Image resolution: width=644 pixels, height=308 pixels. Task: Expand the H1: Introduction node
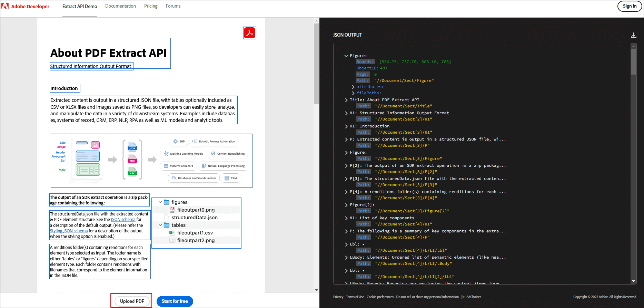(x=346, y=126)
